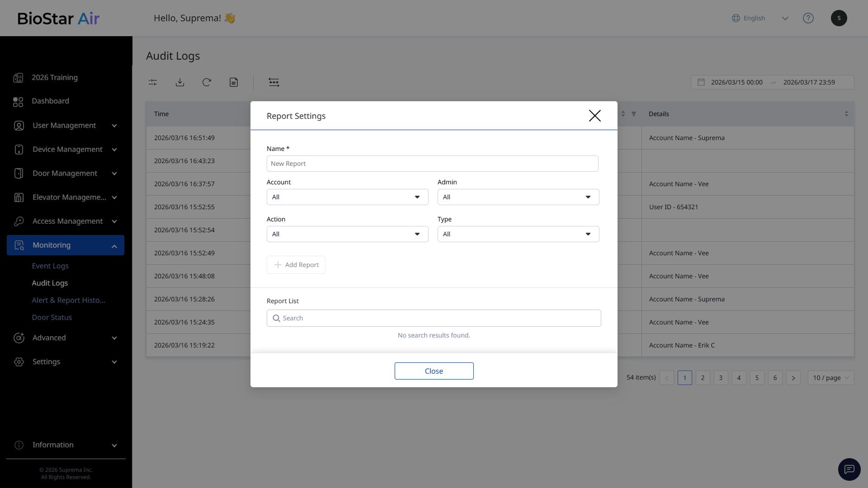868x488 pixels.
Task: Open the help question mark icon
Action: [x=808, y=18]
